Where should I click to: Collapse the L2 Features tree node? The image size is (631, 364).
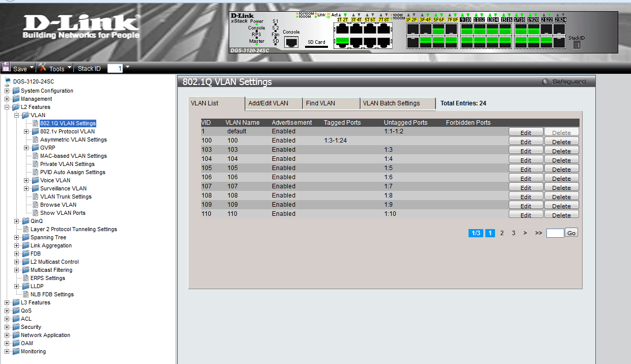point(7,107)
